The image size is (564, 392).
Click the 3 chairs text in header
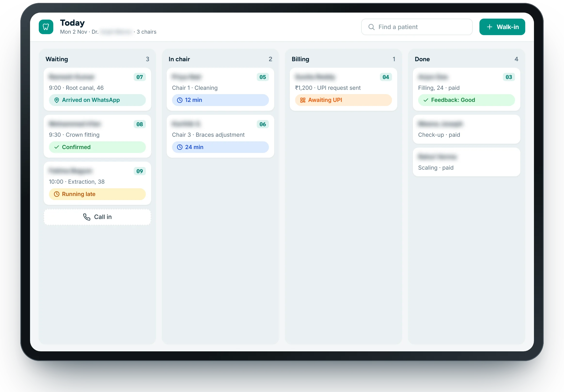(x=146, y=32)
